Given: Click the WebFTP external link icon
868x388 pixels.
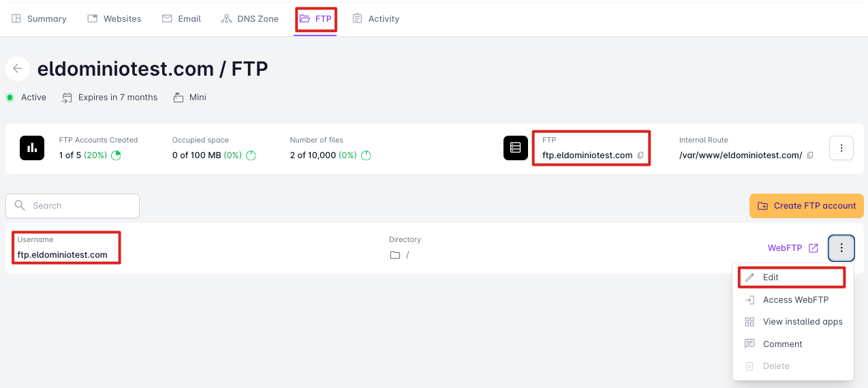Looking at the screenshot, I should pos(813,248).
